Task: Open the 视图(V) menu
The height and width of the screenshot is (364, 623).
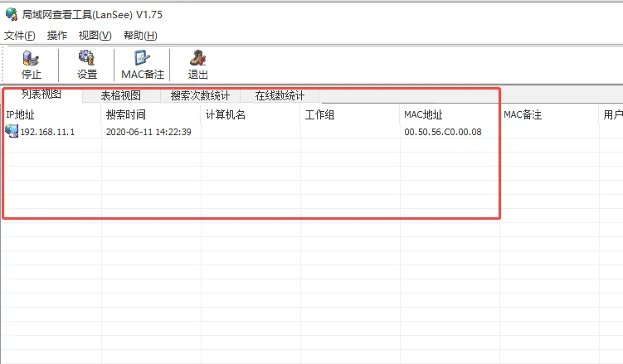Action: coord(95,36)
